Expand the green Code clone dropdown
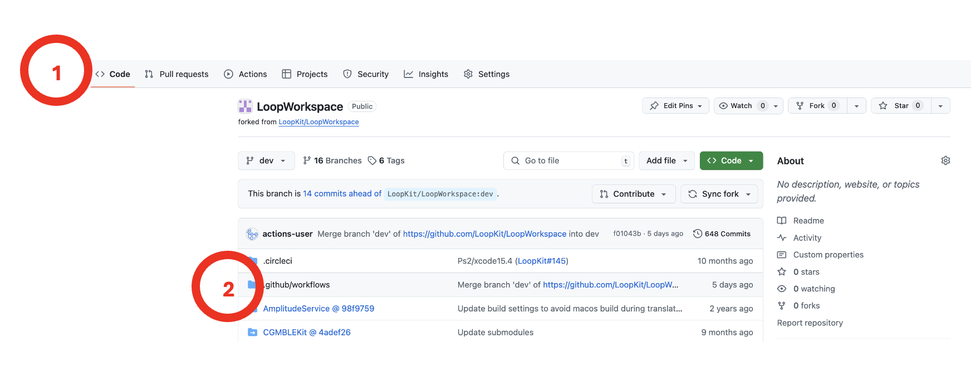The image size is (980, 370). 731,160
